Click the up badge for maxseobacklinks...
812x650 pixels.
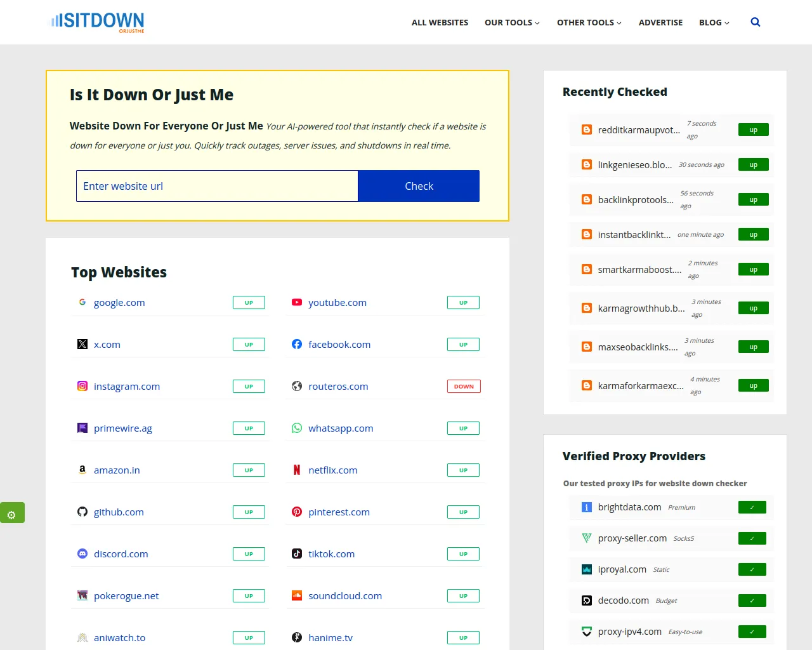coord(754,347)
